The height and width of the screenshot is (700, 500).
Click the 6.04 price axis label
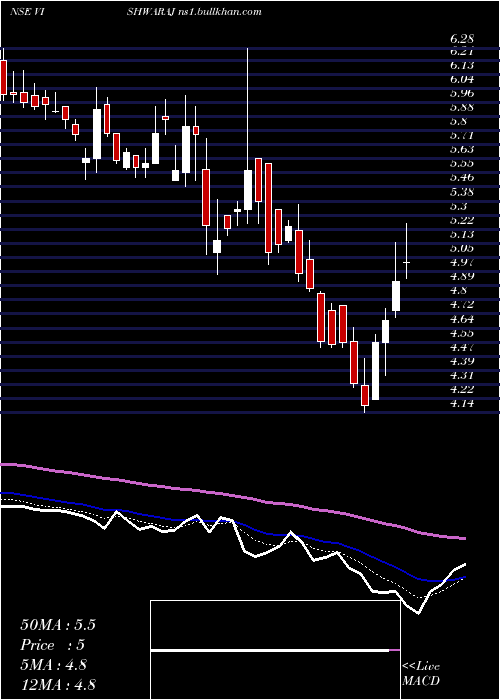462,79
